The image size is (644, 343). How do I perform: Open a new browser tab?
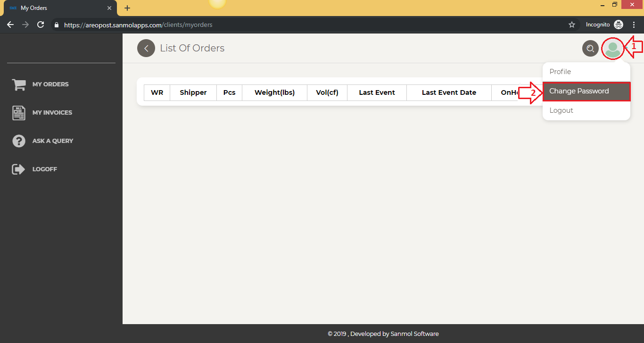127,8
